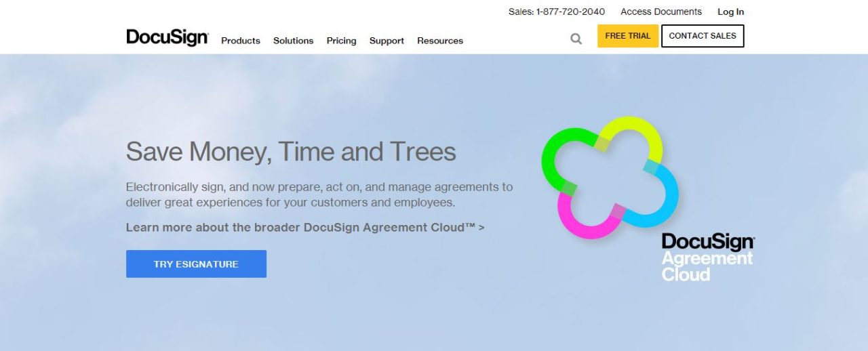Open search with the magnifying glass icon

pos(576,39)
